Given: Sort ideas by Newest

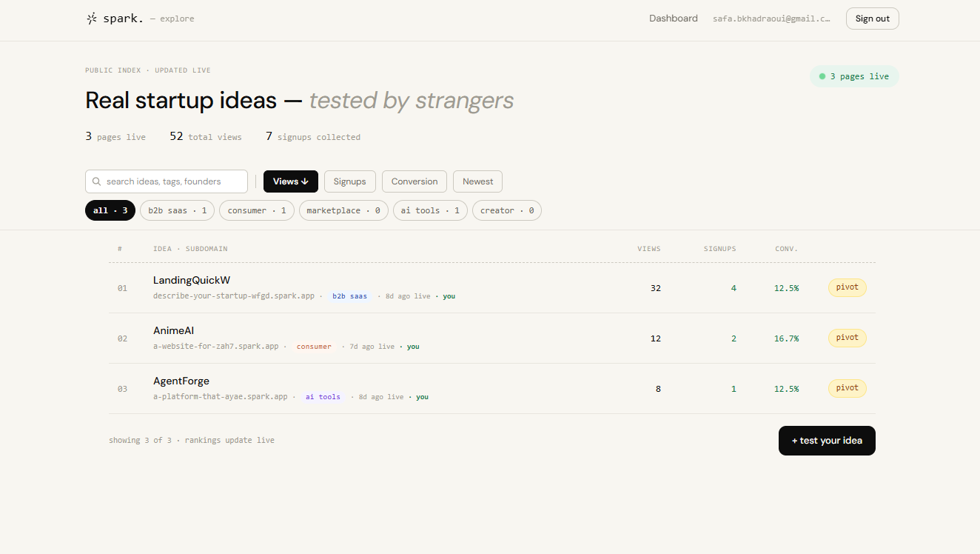Looking at the screenshot, I should (477, 181).
